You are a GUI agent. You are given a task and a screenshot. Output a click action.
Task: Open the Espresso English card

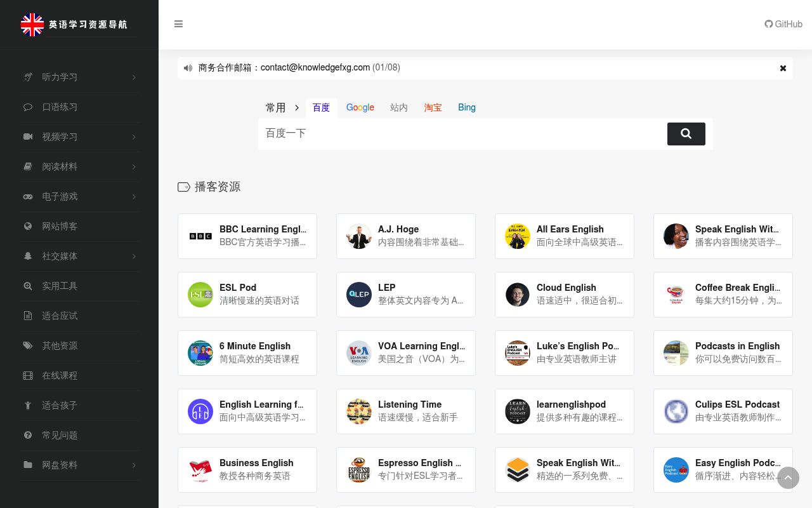(x=406, y=470)
